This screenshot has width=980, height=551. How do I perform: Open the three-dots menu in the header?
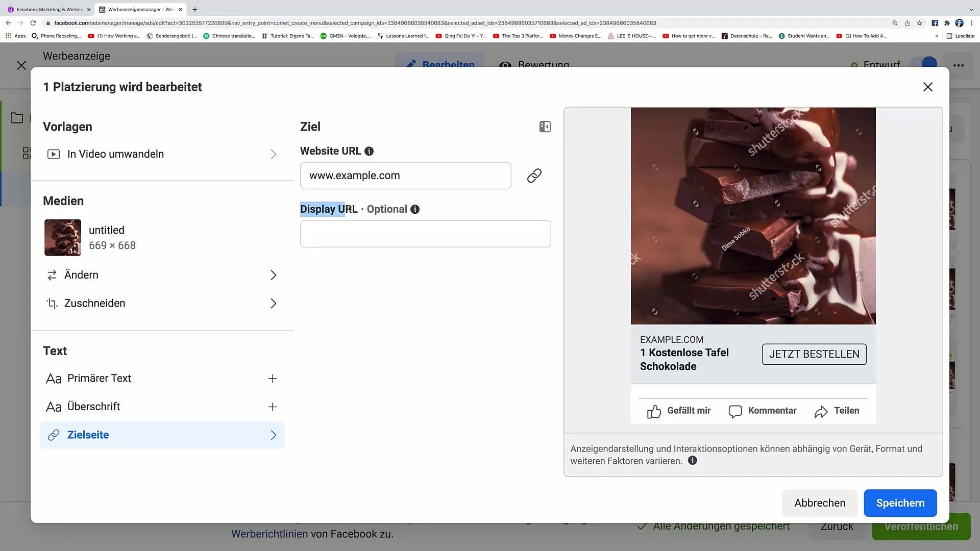(x=959, y=65)
